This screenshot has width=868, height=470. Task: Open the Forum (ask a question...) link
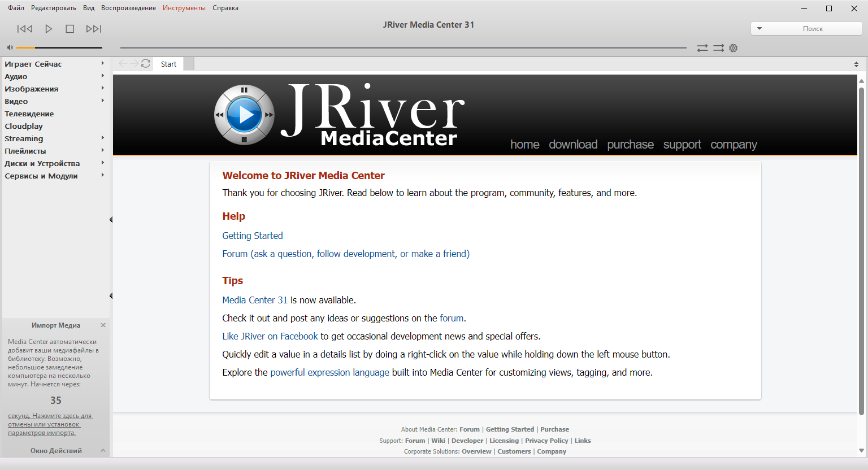(346, 254)
